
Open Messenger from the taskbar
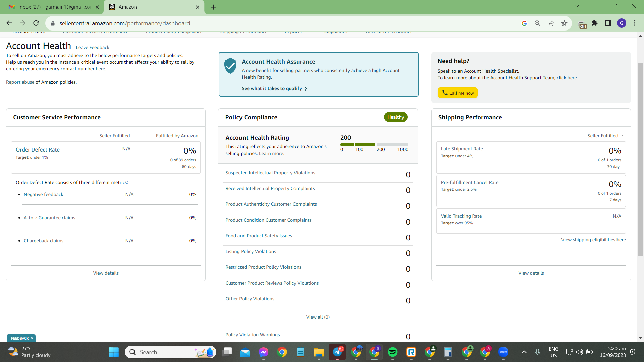(x=264, y=352)
